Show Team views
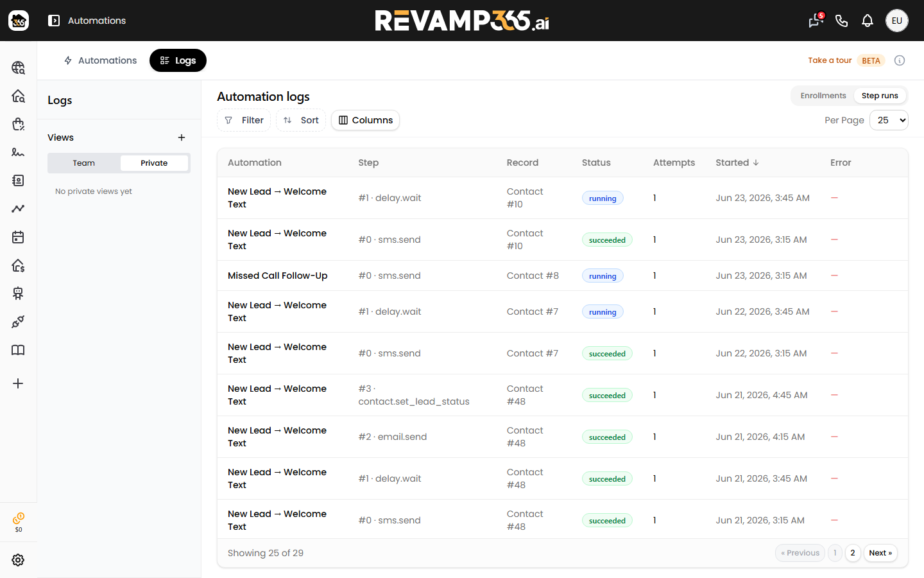The height and width of the screenshot is (578, 924). 83,163
